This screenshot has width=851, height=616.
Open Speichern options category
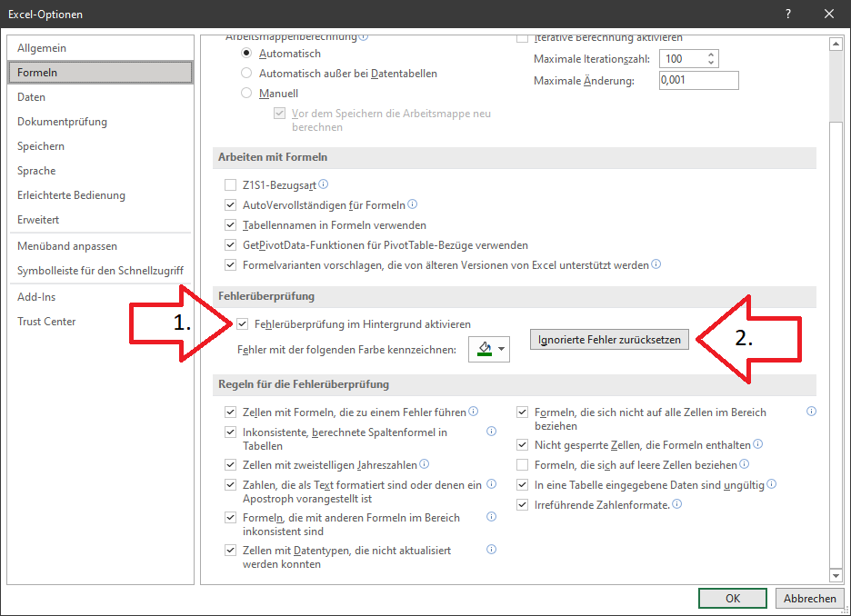coord(100,146)
